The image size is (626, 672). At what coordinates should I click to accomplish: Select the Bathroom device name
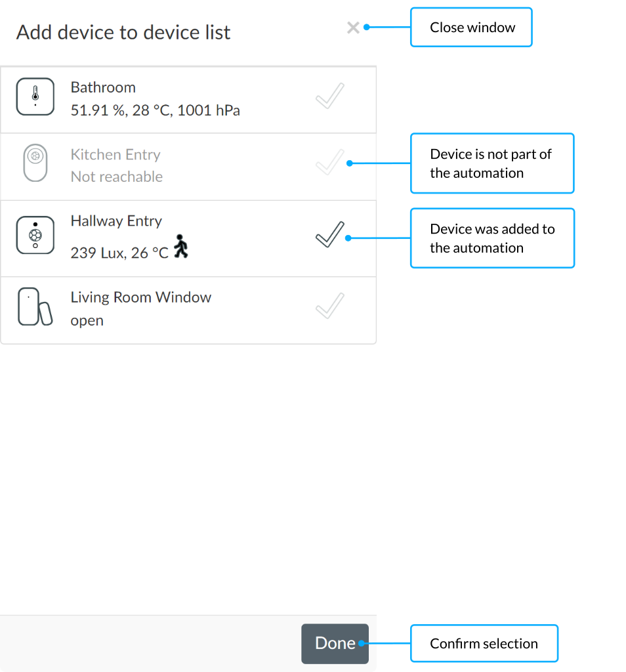coord(103,87)
